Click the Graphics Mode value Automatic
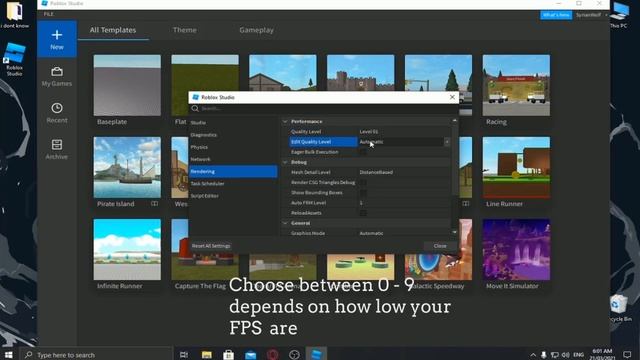 [371, 233]
